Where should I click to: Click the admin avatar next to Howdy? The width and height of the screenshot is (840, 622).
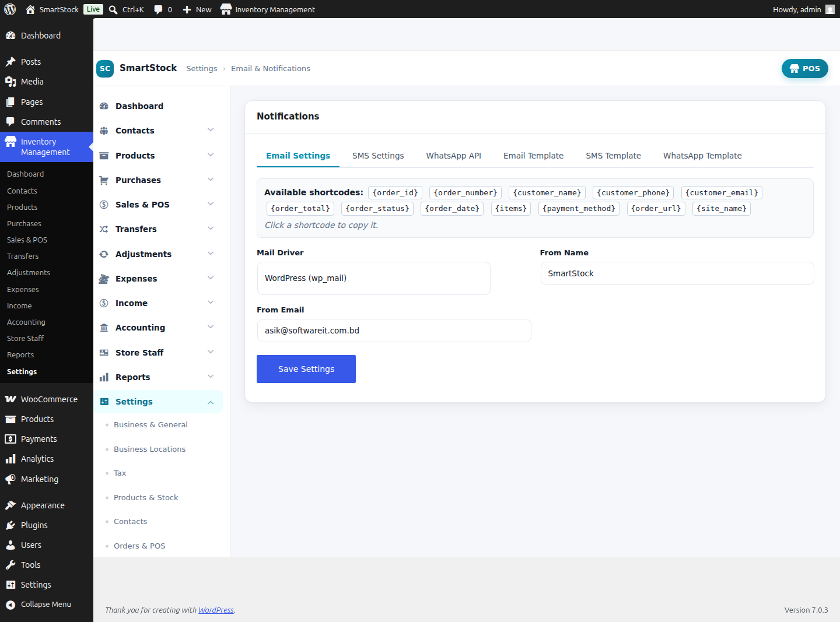coord(830,9)
